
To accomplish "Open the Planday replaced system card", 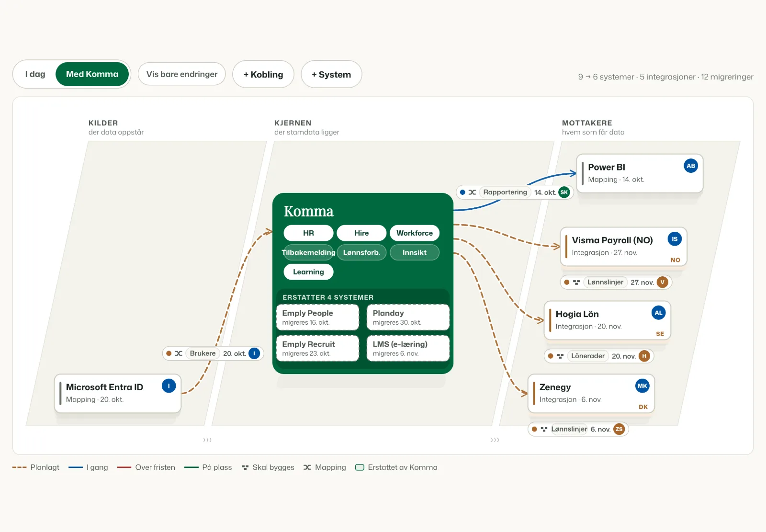I will click(408, 317).
